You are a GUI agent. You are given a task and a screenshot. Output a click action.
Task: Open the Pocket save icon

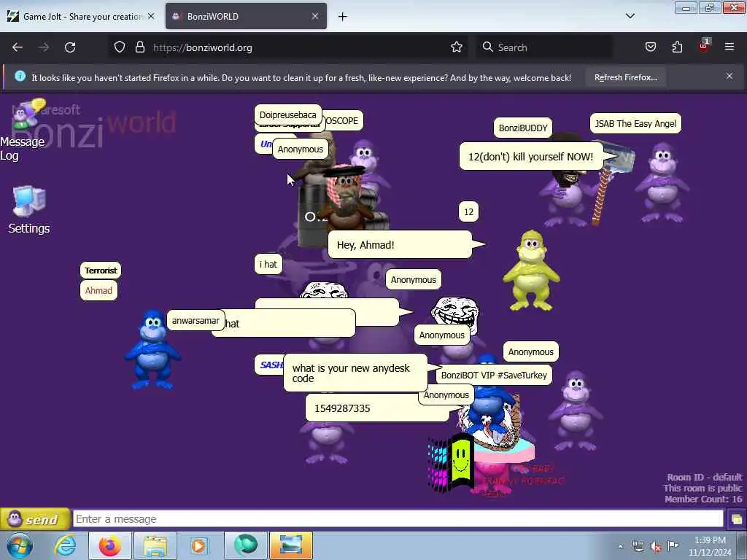[650, 47]
